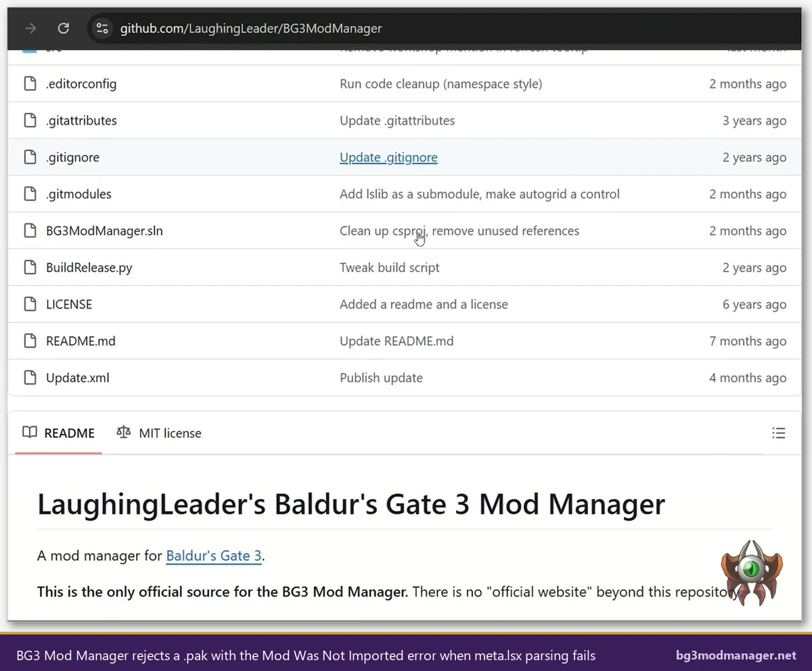The width and height of the screenshot is (812, 671).
Task: Click the 'only official source' bold sentence
Action: (x=223, y=592)
